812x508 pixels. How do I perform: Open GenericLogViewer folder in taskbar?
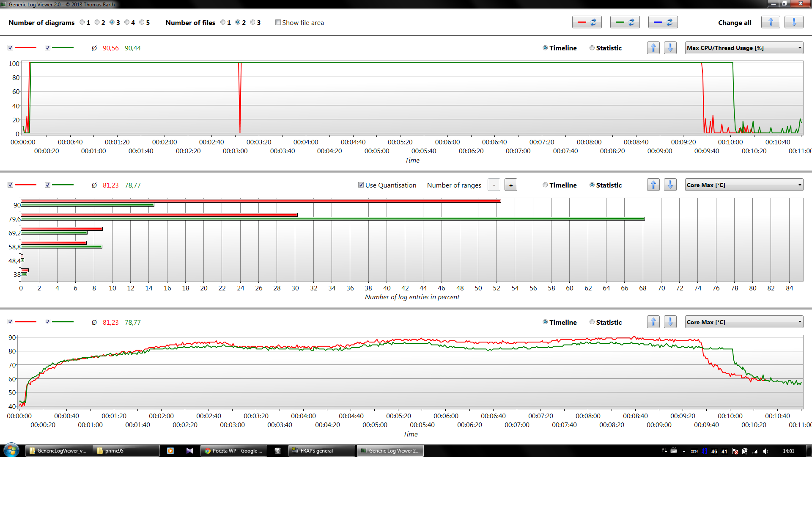point(59,451)
